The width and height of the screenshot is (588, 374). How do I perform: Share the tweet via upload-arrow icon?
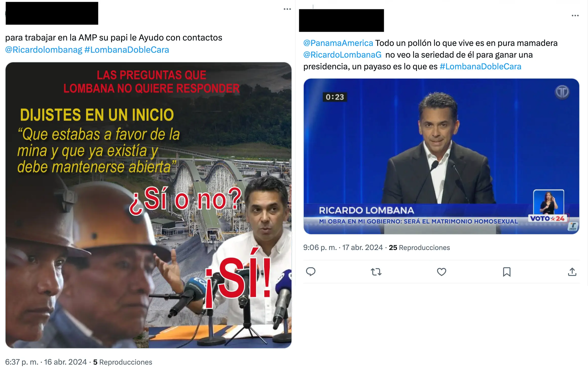coord(572,272)
